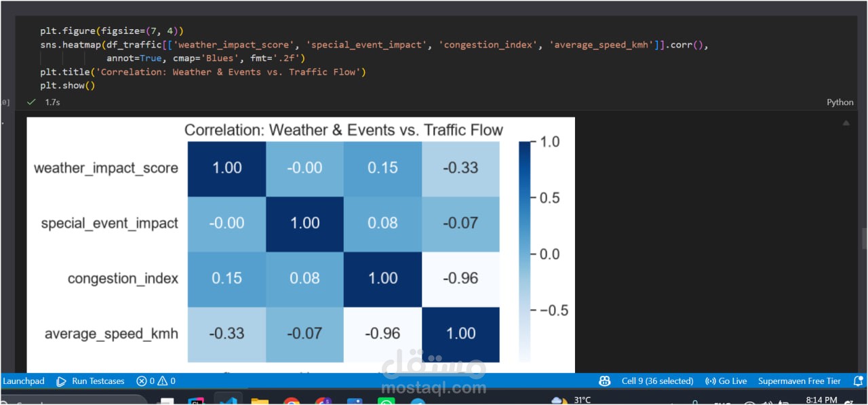The height and width of the screenshot is (405, 868).
Task: Open Launchpad from the status bar
Action: [24, 381]
